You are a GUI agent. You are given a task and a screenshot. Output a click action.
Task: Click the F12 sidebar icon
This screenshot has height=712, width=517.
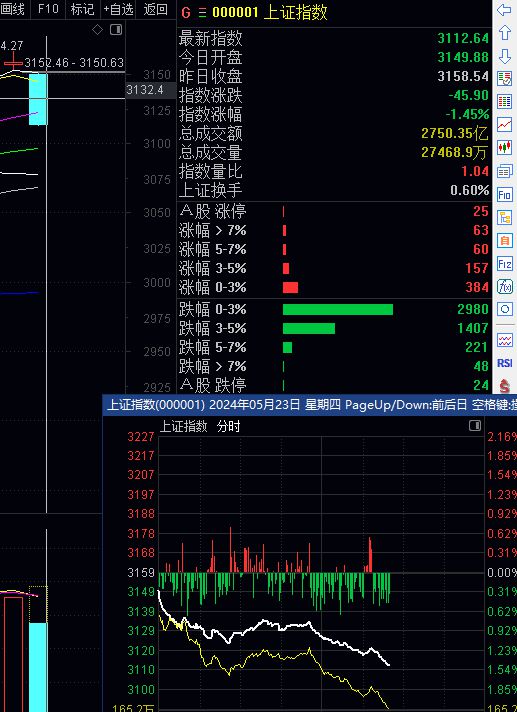pyautogui.click(x=505, y=263)
